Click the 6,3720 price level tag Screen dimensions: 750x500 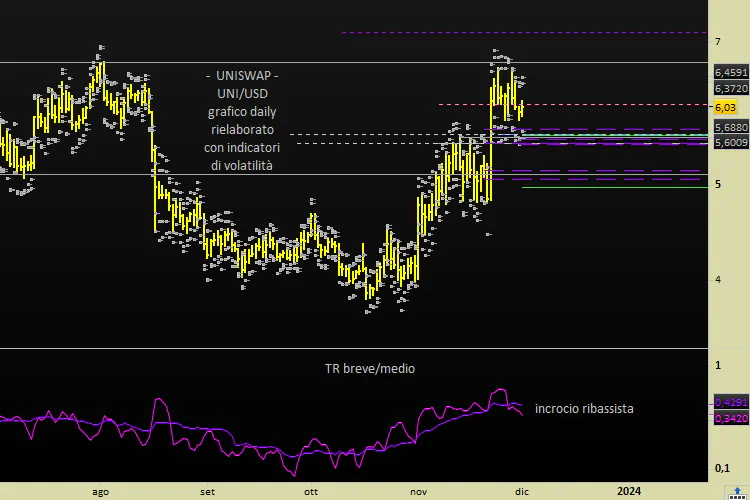coord(730,88)
